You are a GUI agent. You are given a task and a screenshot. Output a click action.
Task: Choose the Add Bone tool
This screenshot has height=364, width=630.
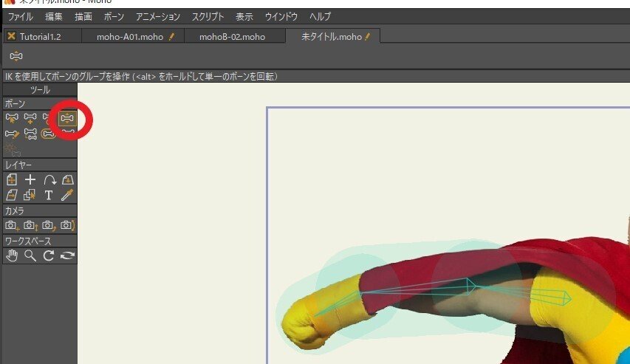pyautogui.click(x=30, y=118)
